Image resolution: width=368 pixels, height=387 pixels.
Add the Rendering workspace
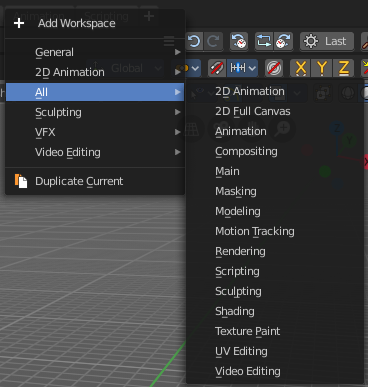point(275,251)
